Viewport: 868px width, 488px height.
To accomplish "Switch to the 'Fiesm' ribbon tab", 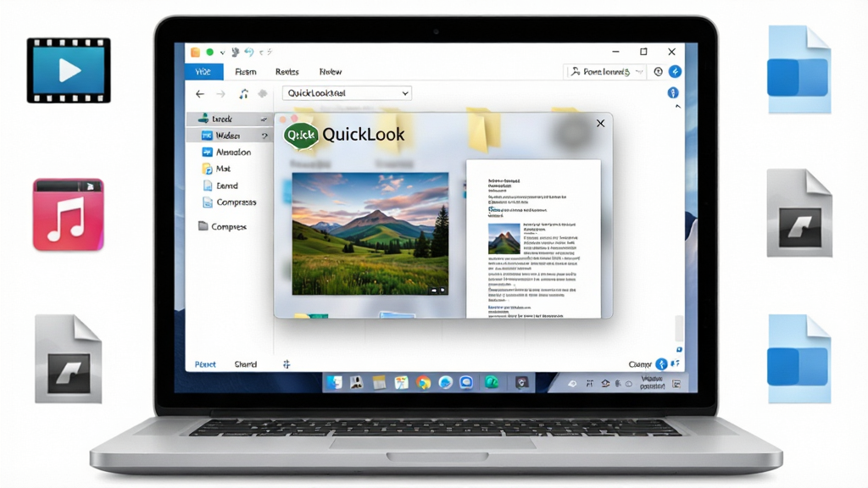I will coord(245,72).
